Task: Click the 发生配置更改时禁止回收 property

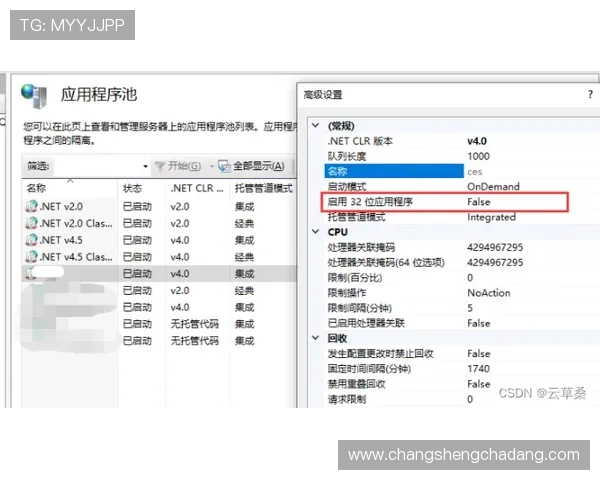Action: [x=380, y=354]
